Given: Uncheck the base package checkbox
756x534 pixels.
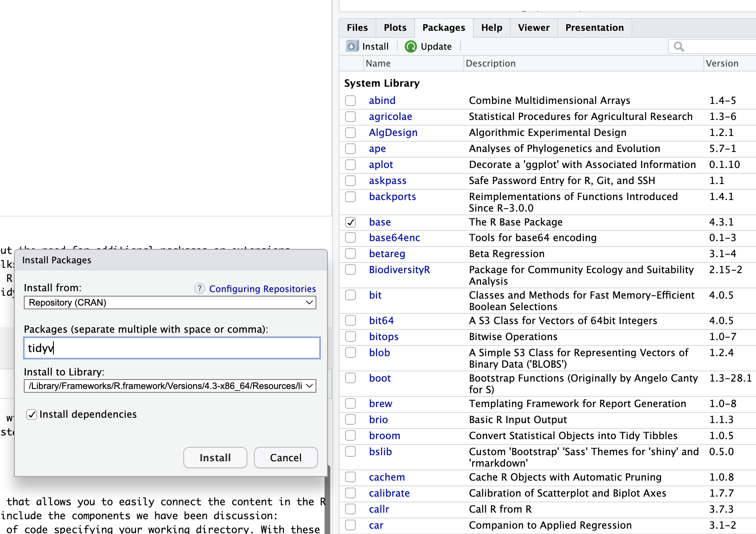Looking at the screenshot, I should coord(350,222).
